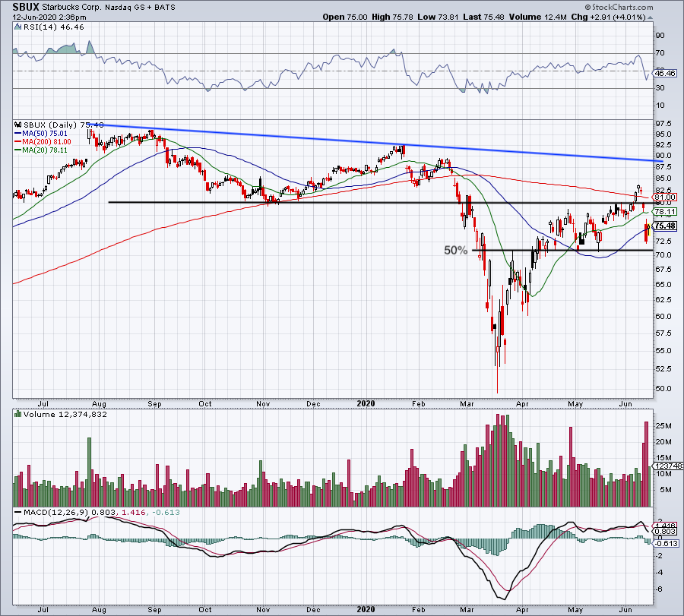Select the MA(50) 75.01 legend text

(x=45, y=134)
